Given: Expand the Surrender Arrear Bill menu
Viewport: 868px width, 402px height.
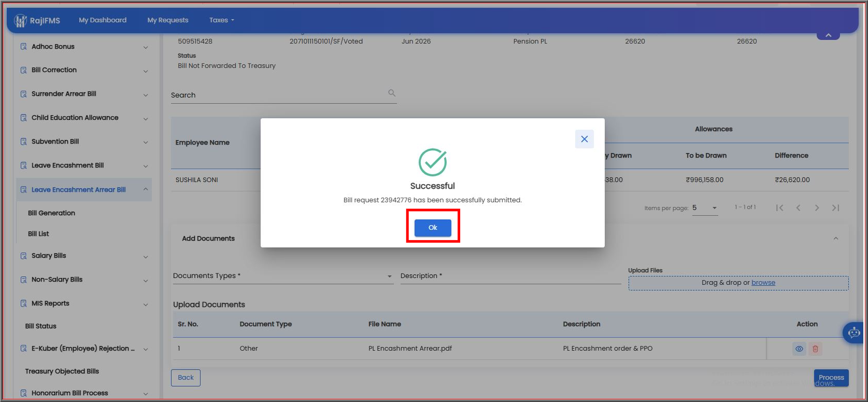Looking at the screenshot, I should 146,95.
